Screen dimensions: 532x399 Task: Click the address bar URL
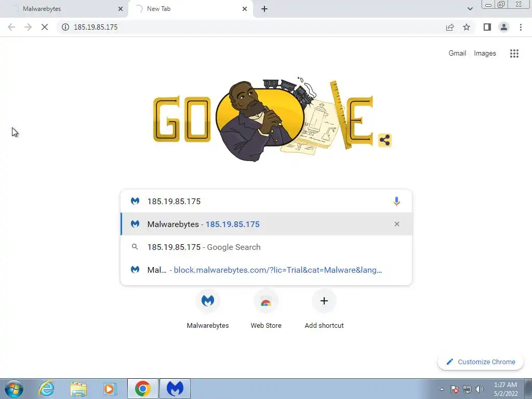click(x=96, y=27)
